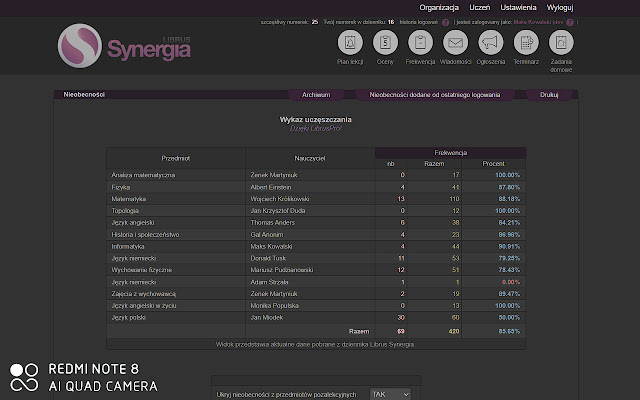Open the historia logowań link
The height and width of the screenshot is (400, 640).
[x=418, y=22]
